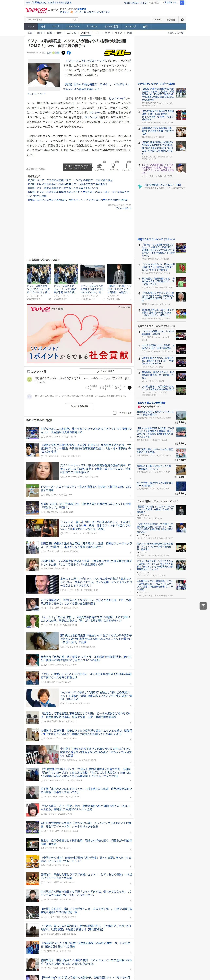This screenshot has width=210, height=980.
Task: Click the デイリースポーツ source link under article
Action: [x=123, y=208]
